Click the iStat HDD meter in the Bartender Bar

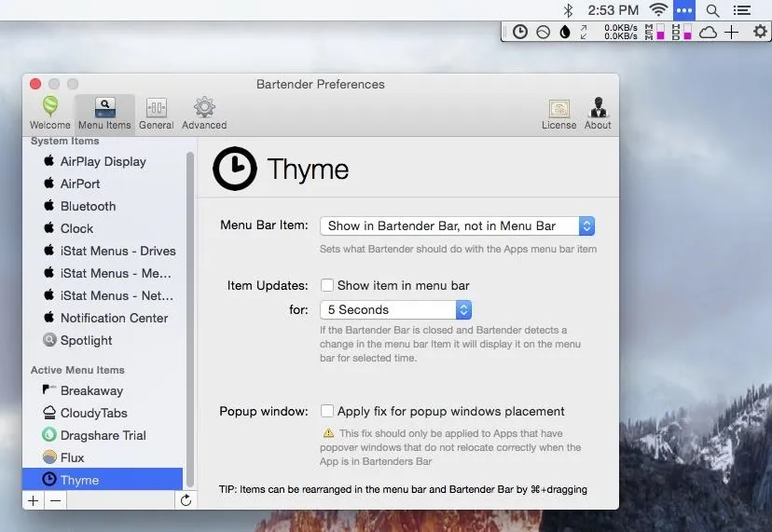click(x=682, y=32)
